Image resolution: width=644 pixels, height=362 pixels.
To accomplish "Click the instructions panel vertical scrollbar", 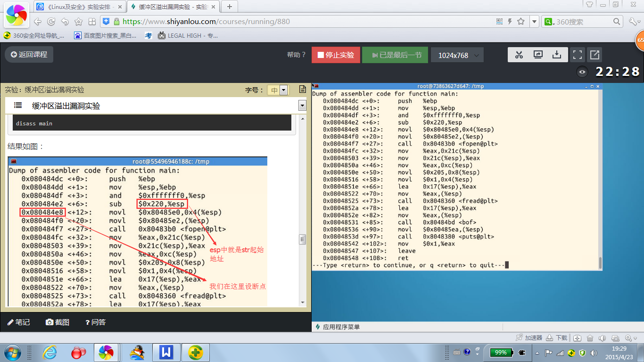I will [x=303, y=239].
